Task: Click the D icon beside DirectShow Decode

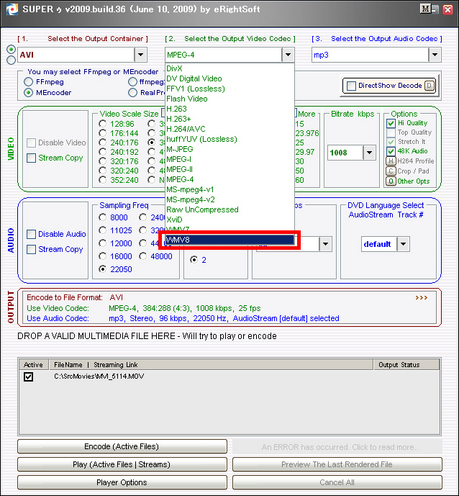Action: (429, 86)
